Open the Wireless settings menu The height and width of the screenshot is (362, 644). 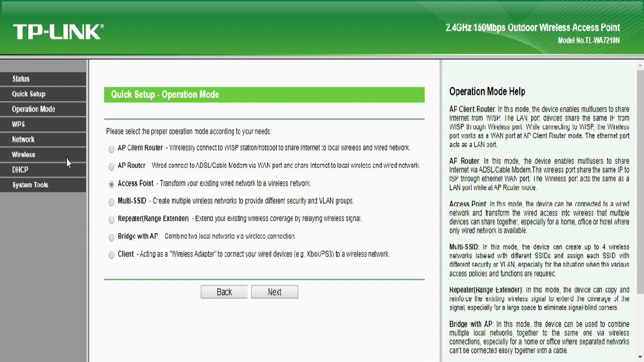point(43,154)
